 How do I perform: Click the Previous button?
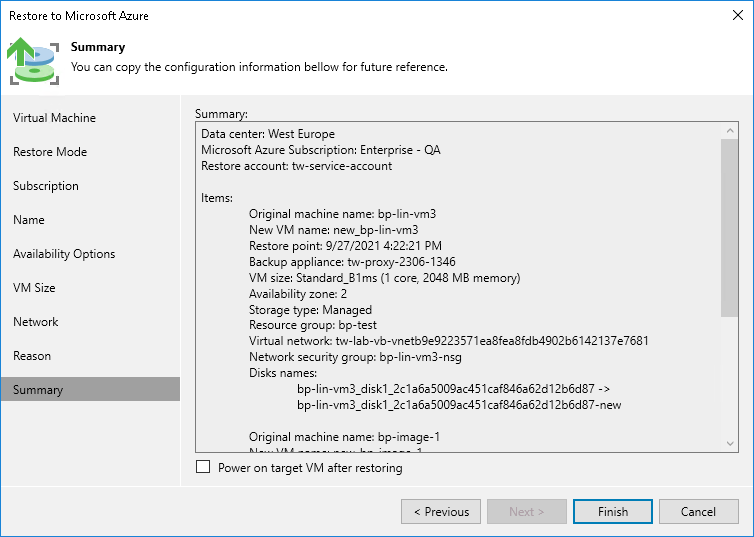(x=441, y=512)
